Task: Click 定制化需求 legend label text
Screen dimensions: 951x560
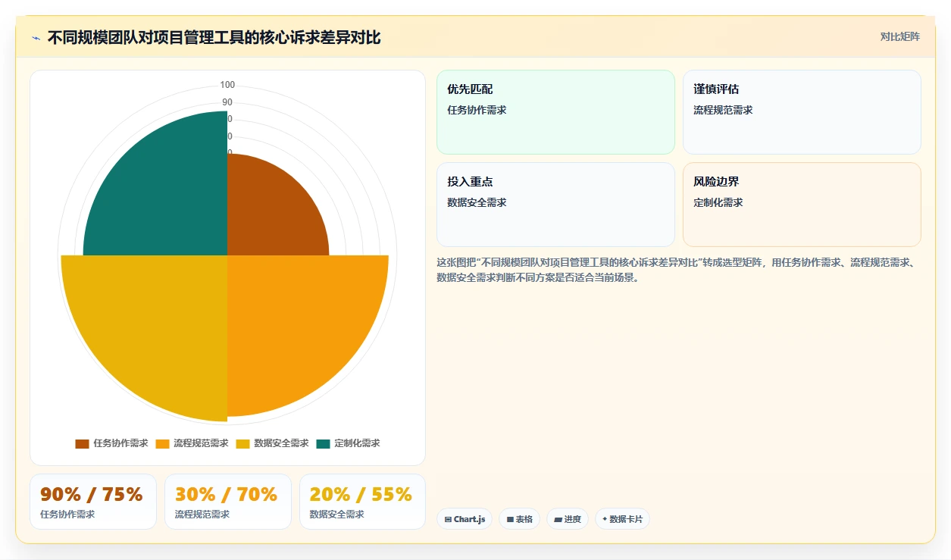Action: [357, 443]
